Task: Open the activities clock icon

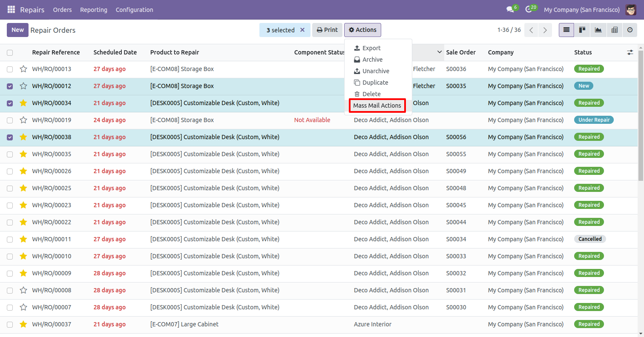Action: (x=529, y=9)
